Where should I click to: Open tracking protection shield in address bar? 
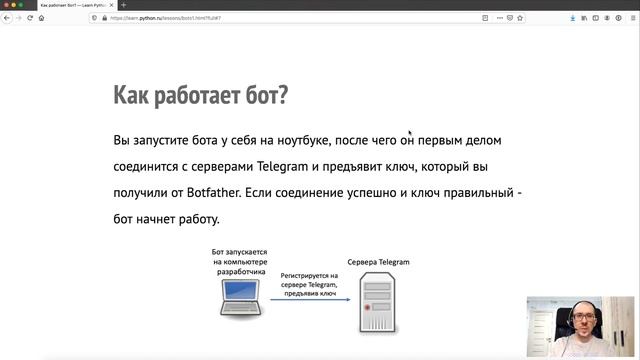coord(94,18)
